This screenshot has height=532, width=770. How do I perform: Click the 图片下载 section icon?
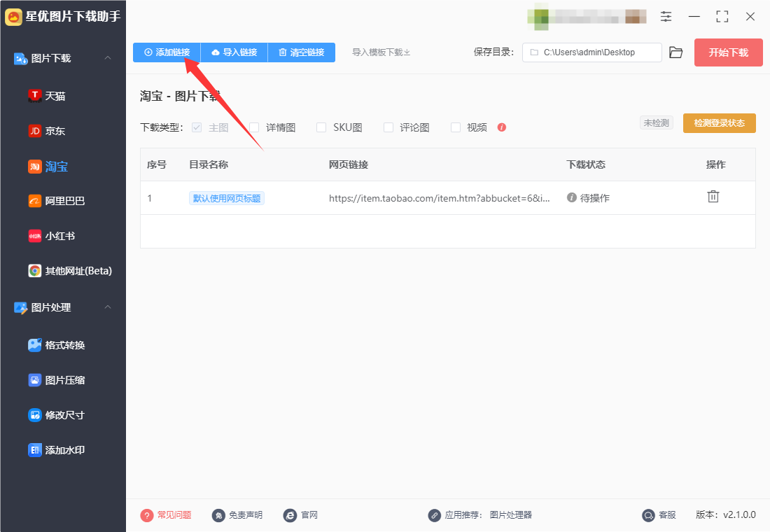pyautogui.click(x=20, y=59)
